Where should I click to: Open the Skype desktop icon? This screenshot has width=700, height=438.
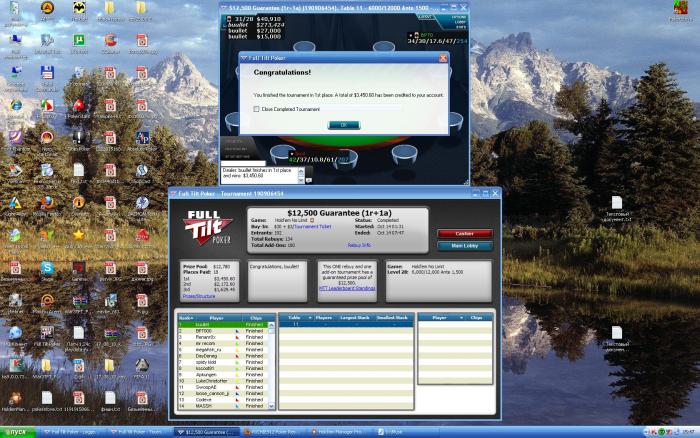coord(47,268)
